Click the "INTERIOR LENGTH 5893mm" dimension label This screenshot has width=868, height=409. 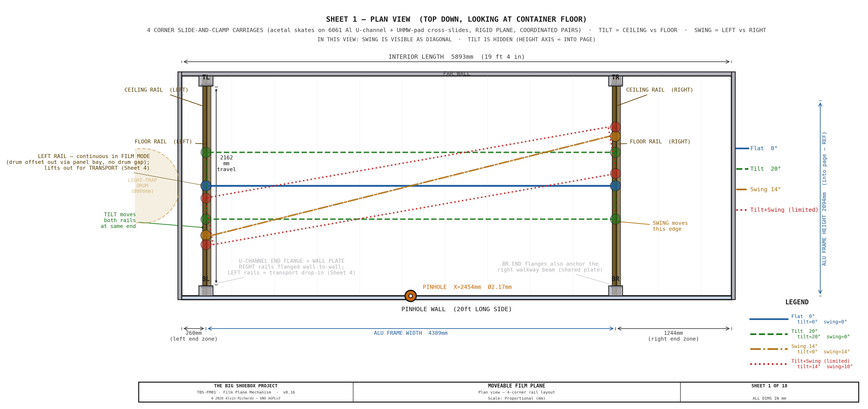[x=456, y=57]
